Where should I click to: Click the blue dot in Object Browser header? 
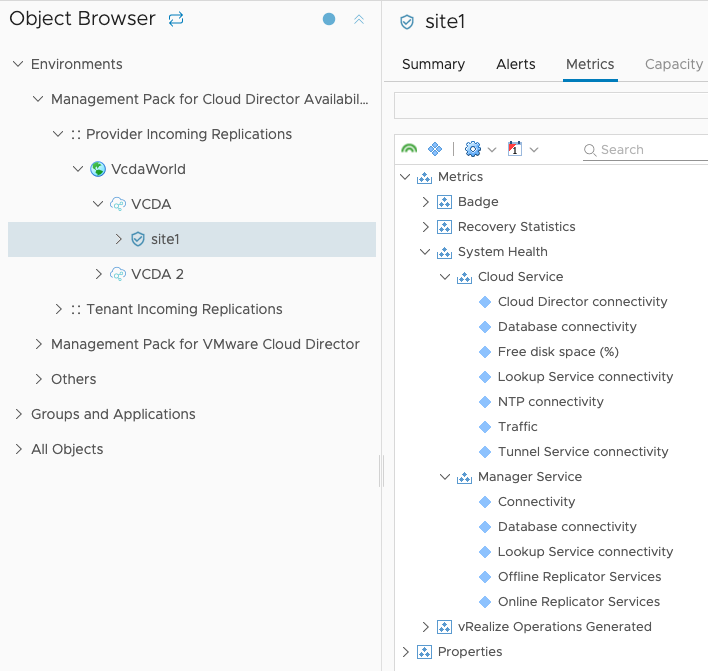pos(329,19)
